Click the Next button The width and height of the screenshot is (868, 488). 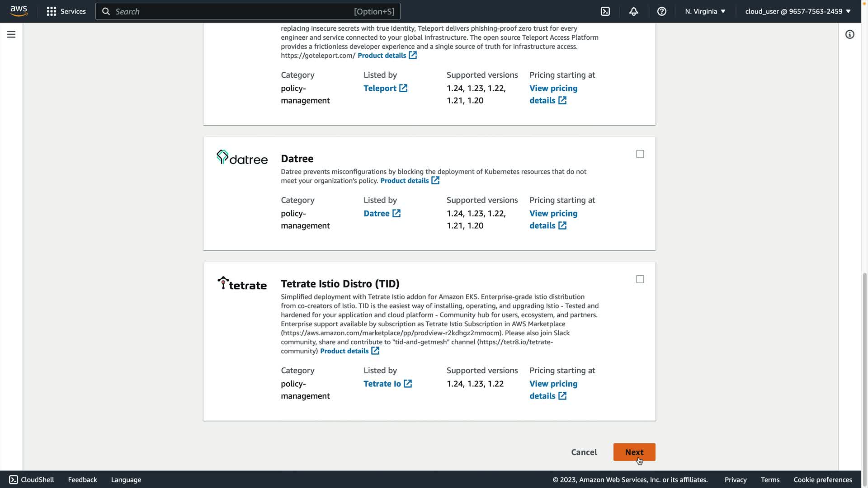click(634, 452)
